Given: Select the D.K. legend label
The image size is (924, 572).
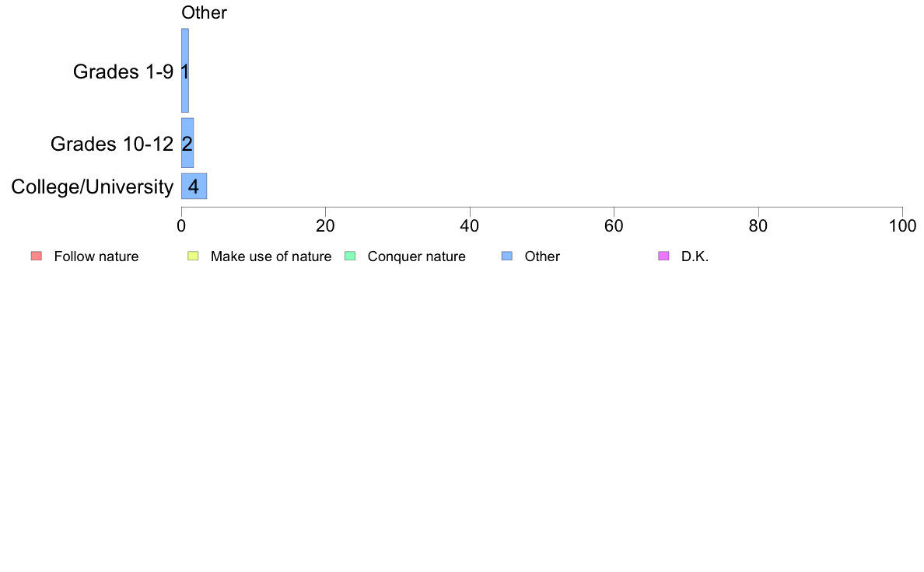Looking at the screenshot, I should pos(695,256).
